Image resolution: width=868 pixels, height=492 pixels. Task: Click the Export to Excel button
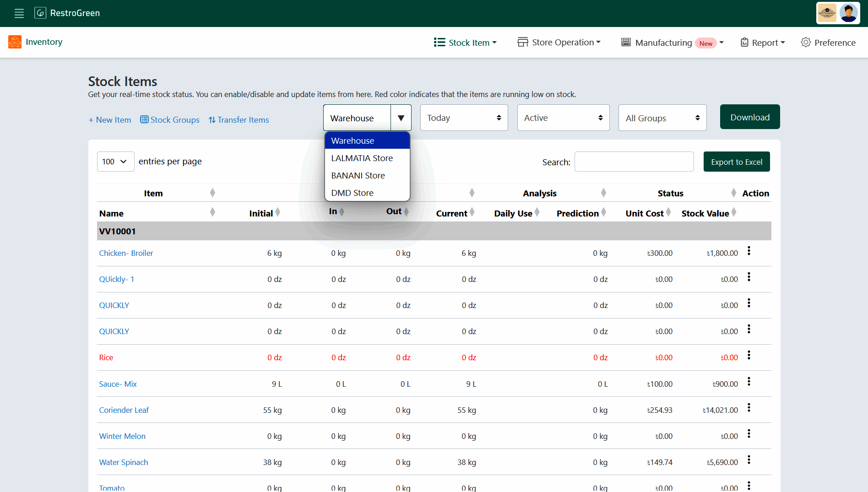click(x=736, y=162)
